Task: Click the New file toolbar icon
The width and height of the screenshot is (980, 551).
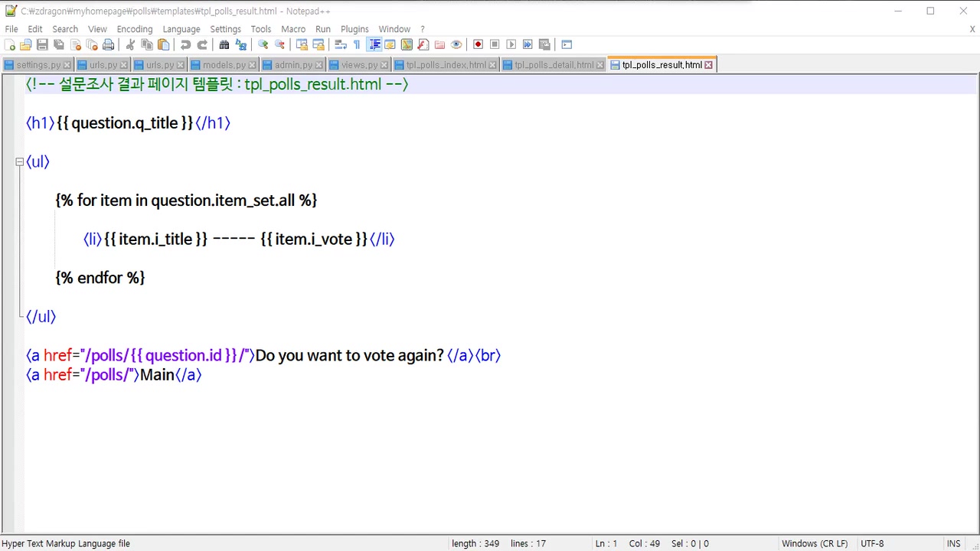Action: [10, 44]
